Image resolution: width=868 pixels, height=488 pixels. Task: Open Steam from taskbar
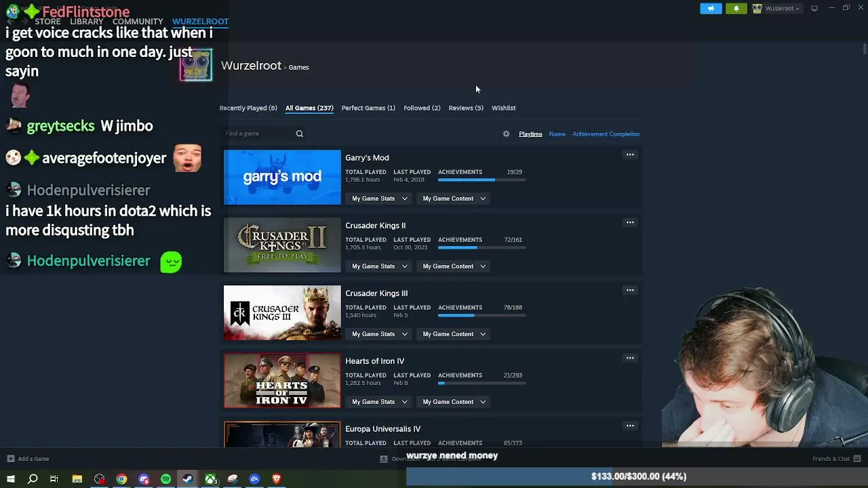coord(188,479)
